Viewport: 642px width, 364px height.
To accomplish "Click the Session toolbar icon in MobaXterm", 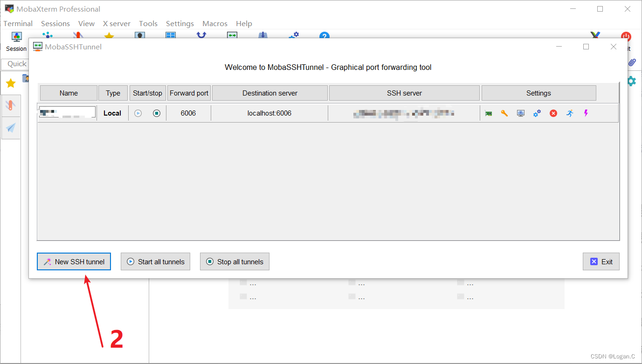I will pos(16,41).
